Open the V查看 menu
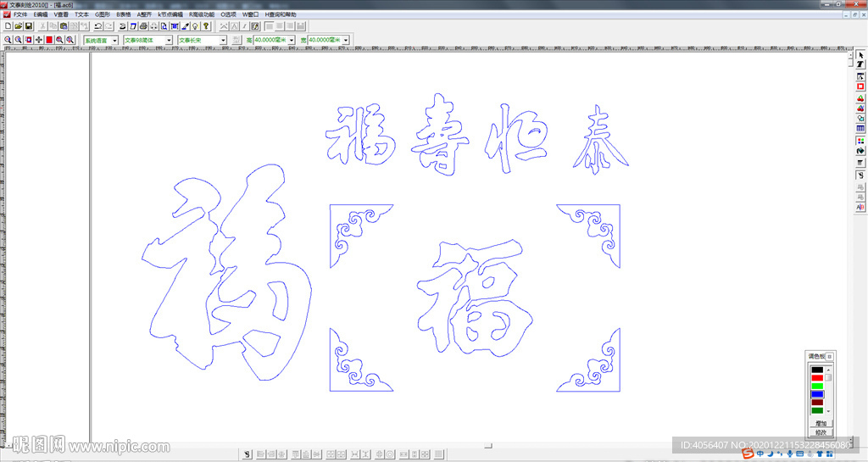Screen dimensions: 868x462 [x=61, y=14]
